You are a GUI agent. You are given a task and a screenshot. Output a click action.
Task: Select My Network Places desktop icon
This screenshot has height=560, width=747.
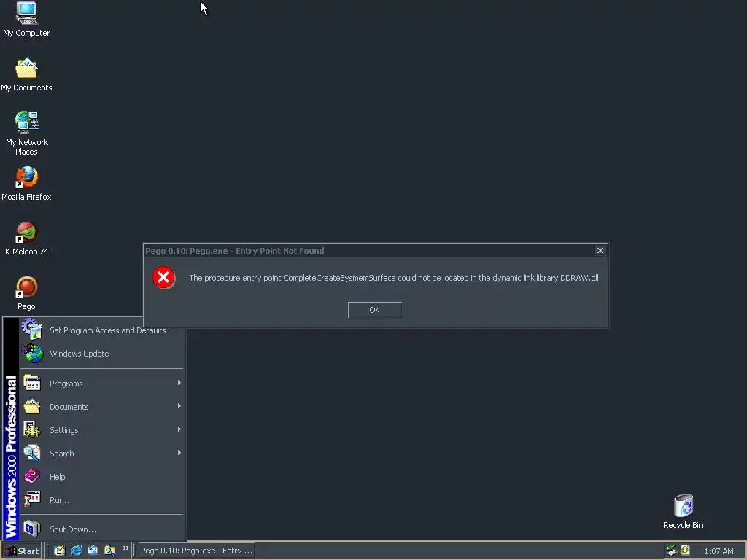click(26, 133)
